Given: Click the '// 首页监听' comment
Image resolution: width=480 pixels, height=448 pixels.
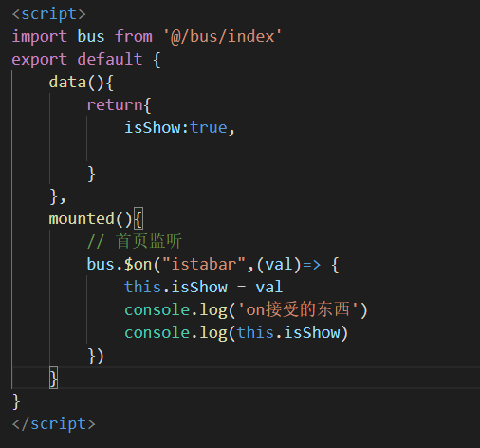Looking at the screenshot, I should pos(135,241).
